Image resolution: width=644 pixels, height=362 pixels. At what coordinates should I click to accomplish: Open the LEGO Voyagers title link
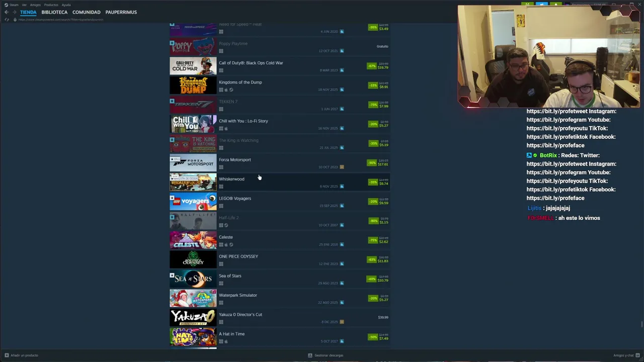[x=235, y=198]
